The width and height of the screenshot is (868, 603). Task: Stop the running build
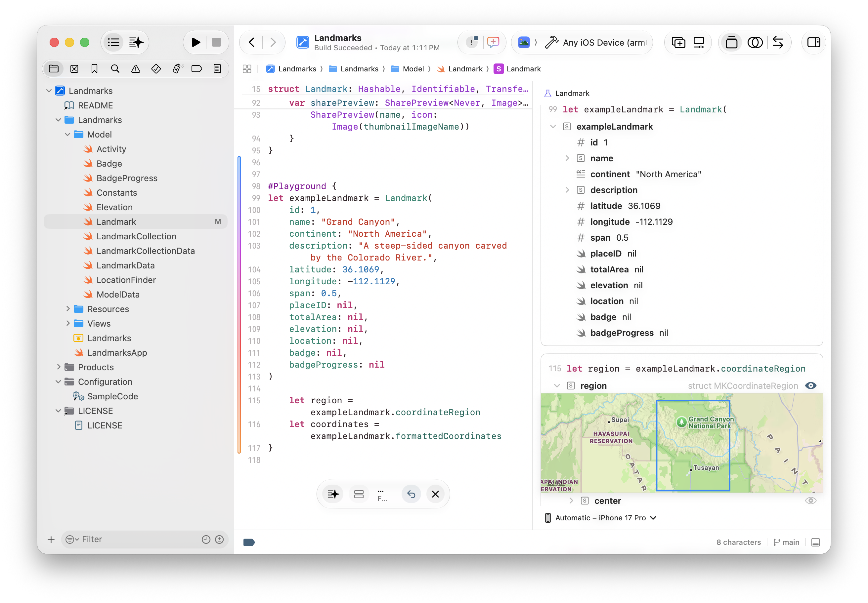(x=216, y=42)
